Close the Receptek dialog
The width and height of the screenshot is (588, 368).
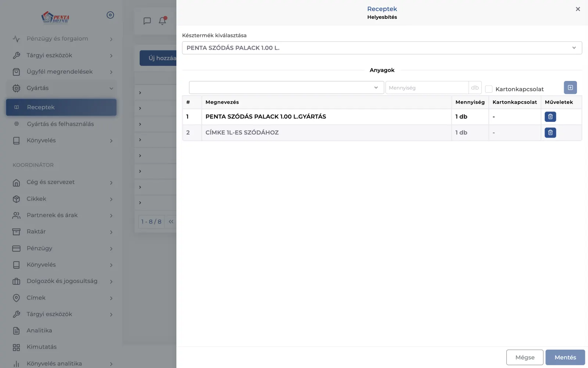click(x=578, y=9)
